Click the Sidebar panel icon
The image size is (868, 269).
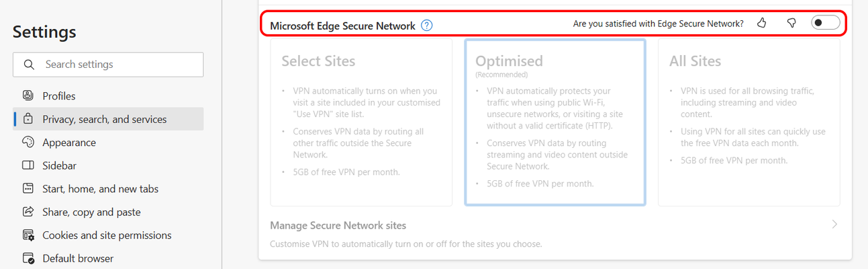pos(28,165)
